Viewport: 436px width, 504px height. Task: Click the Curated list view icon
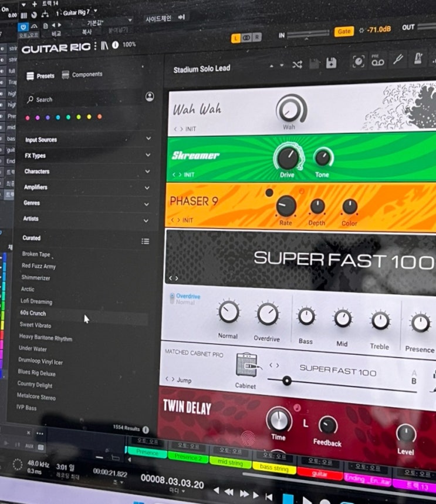[145, 241]
